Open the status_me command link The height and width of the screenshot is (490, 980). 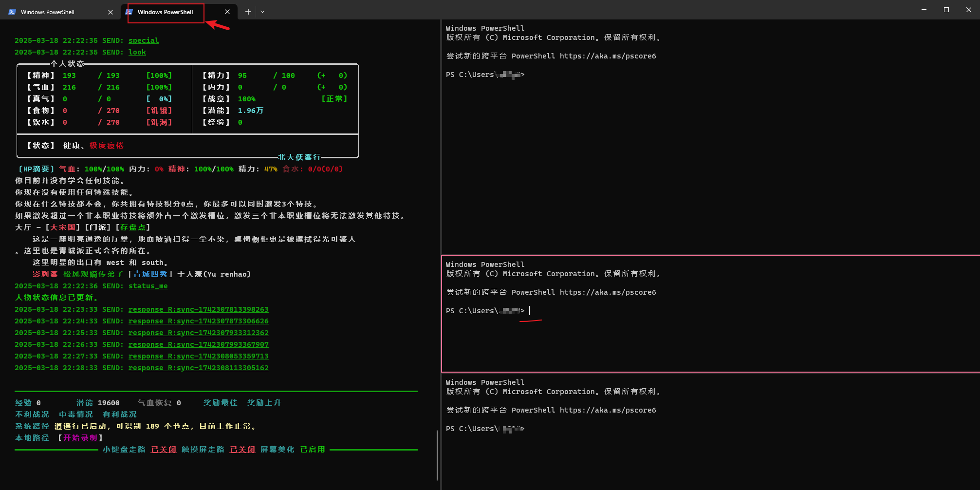tap(148, 286)
